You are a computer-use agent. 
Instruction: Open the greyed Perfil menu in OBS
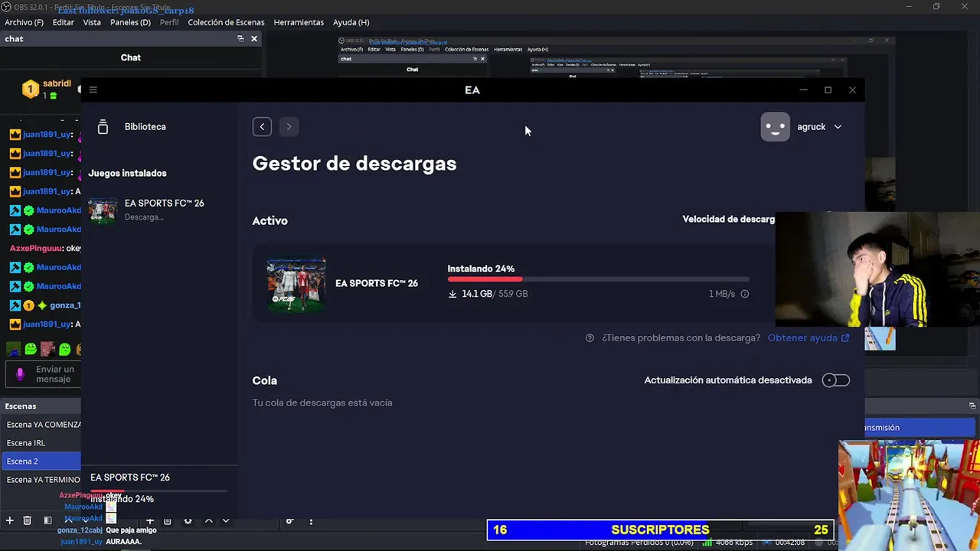169,22
